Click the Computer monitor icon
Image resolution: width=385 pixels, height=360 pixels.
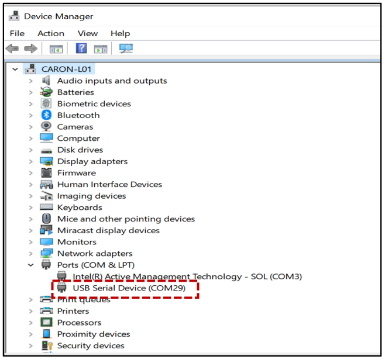click(46, 138)
